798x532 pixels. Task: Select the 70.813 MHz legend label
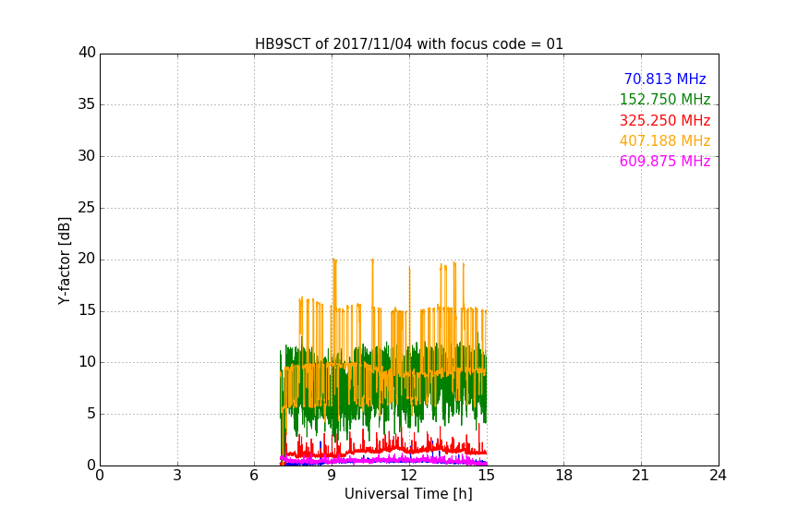[x=665, y=79]
